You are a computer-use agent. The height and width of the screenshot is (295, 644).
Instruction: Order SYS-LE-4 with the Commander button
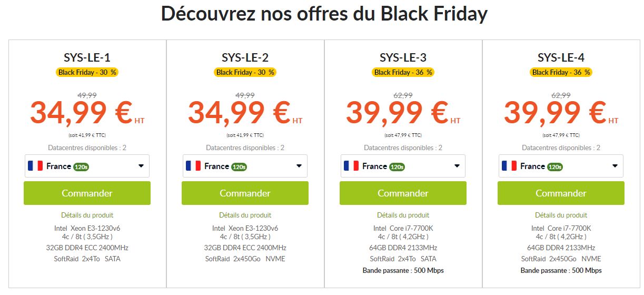pyautogui.click(x=561, y=193)
